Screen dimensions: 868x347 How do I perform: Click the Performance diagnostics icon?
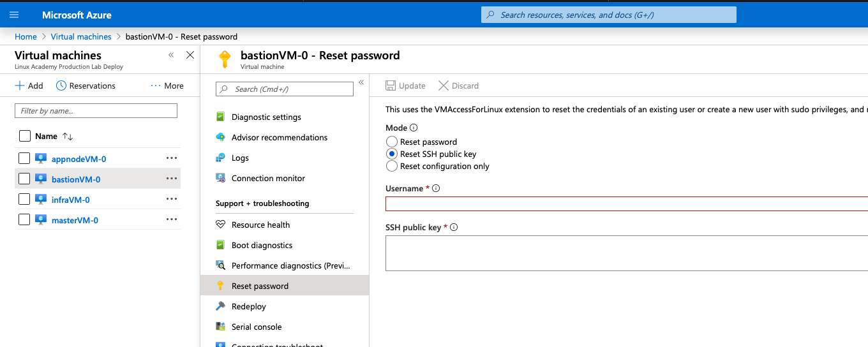click(x=221, y=265)
